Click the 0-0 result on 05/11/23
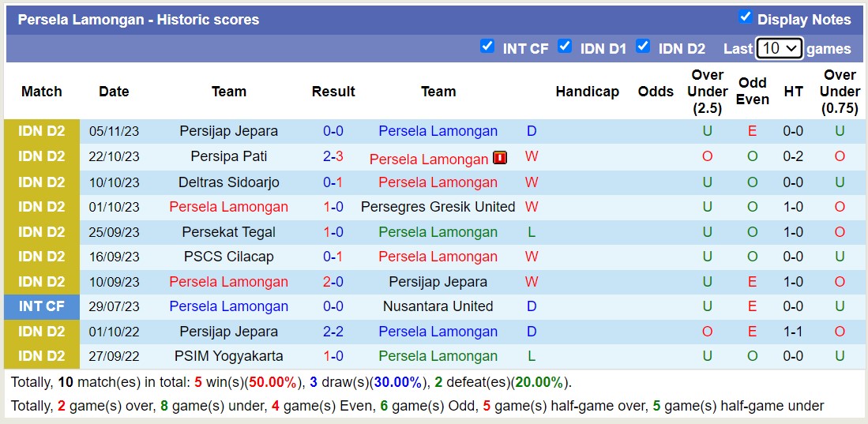This screenshot has width=868, height=424. pyautogui.click(x=333, y=131)
